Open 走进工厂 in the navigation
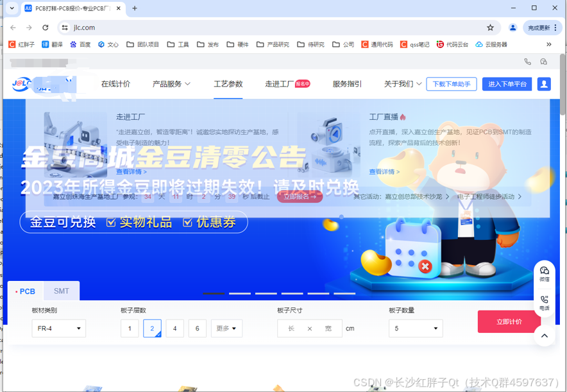Screen dimensions: 567x392 tap(279, 84)
